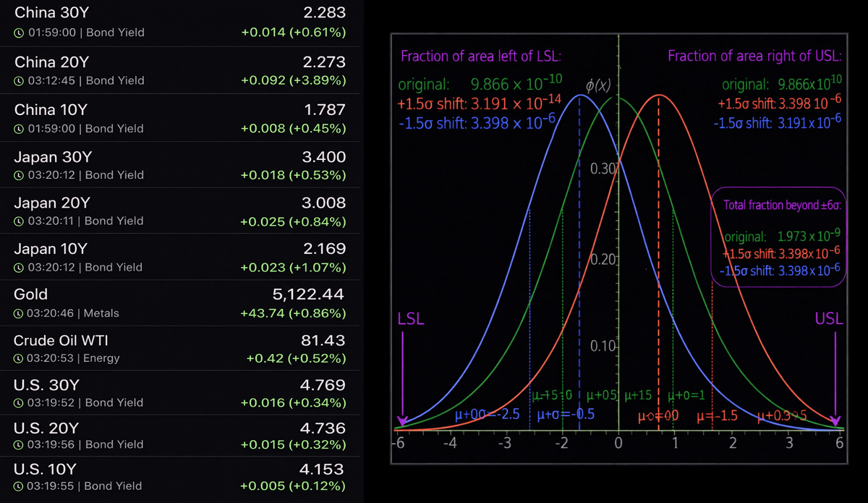Image resolution: width=868 pixels, height=503 pixels.
Task: Click clock icon in Crude Oil WTI row
Action: [x=18, y=358]
